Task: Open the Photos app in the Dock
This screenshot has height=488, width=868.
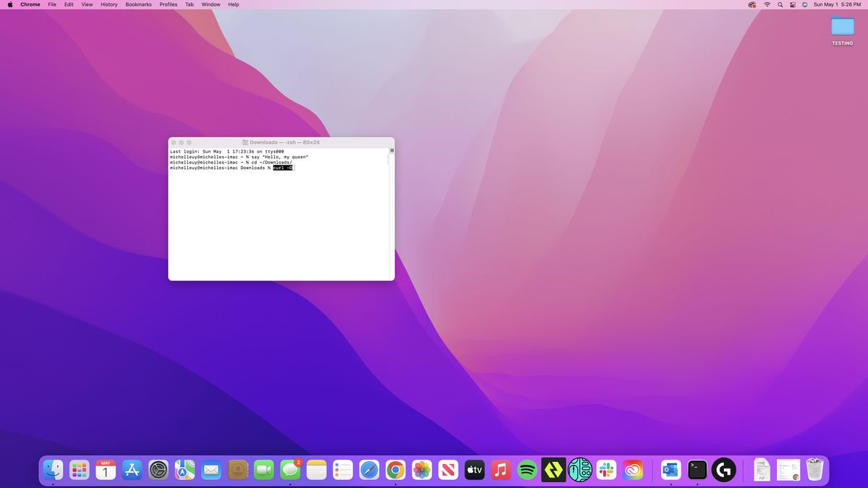Action: pos(422,470)
